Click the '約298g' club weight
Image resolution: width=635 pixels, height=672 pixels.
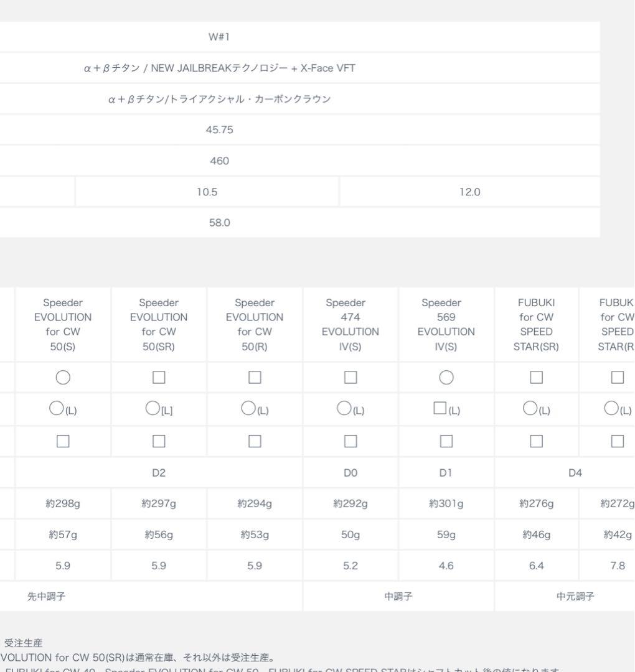tap(63, 503)
